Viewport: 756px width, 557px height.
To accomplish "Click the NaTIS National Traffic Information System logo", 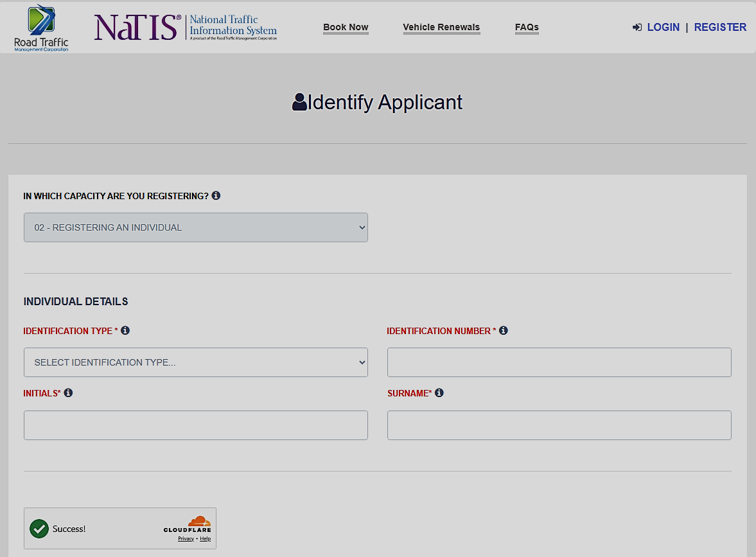I will coord(186,27).
